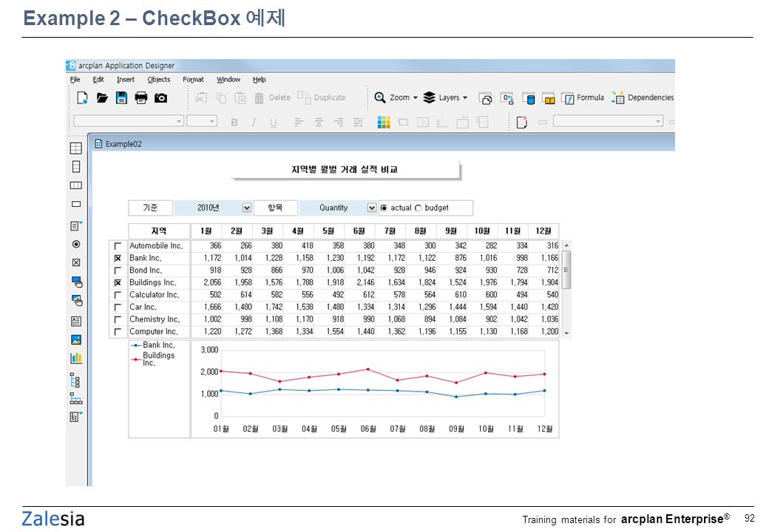Open the 2010년 year dropdown
The image size is (769, 532).
pyautogui.click(x=247, y=208)
